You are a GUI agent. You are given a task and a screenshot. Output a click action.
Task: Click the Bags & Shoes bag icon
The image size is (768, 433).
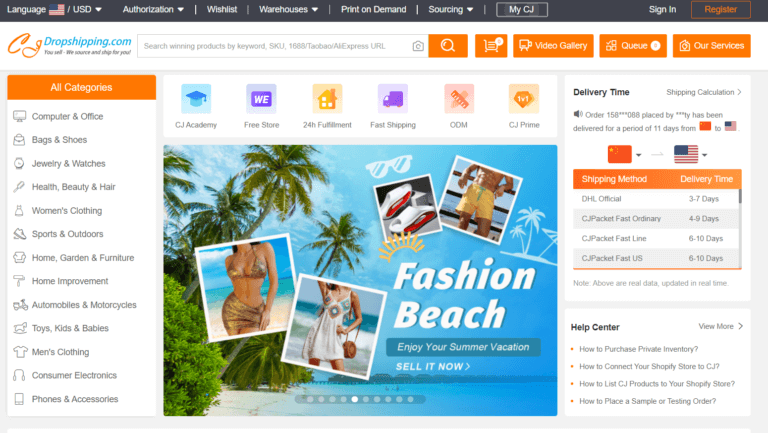(x=19, y=140)
